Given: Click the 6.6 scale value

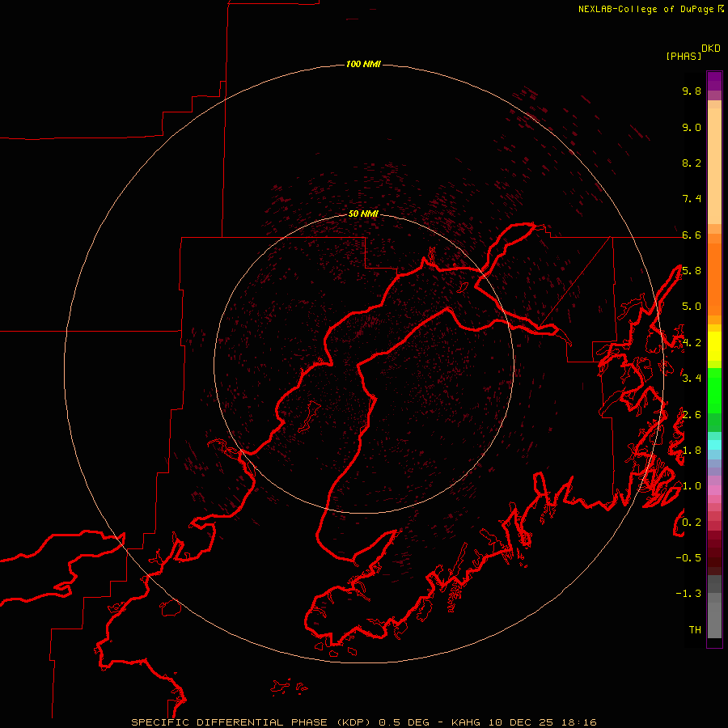Looking at the screenshot, I should click(692, 235).
